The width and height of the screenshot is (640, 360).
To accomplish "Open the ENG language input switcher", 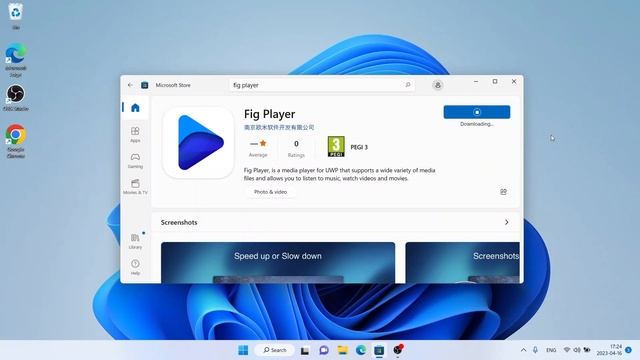I will tap(551, 350).
